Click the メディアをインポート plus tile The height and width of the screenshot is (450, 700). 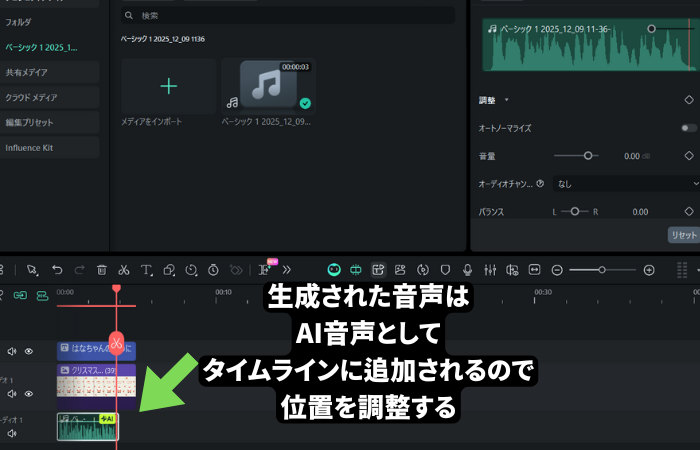click(169, 86)
